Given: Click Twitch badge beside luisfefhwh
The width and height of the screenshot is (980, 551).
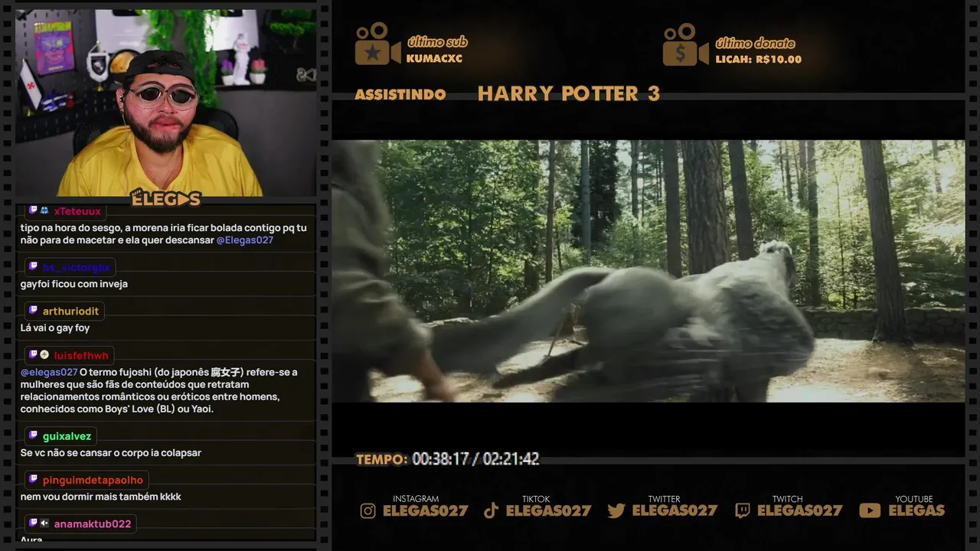Looking at the screenshot, I should [x=33, y=355].
